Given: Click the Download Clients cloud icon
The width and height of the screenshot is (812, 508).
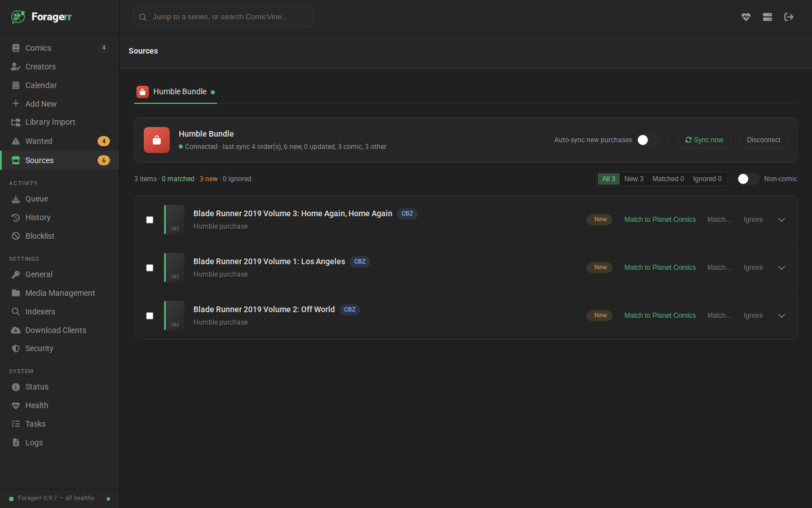Looking at the screenshot, I should [16, 330].
